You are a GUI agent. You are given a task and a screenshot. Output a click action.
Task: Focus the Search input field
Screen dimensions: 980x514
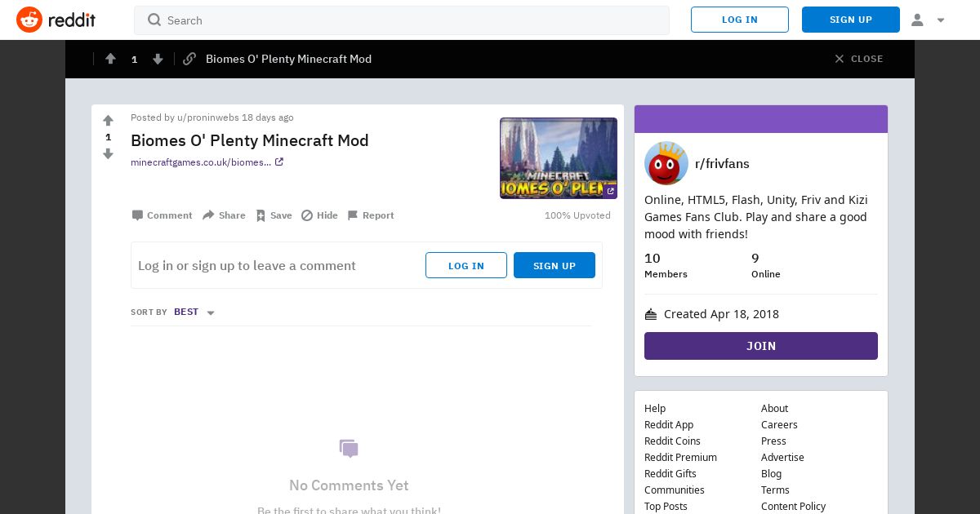(x=402, y=20)
